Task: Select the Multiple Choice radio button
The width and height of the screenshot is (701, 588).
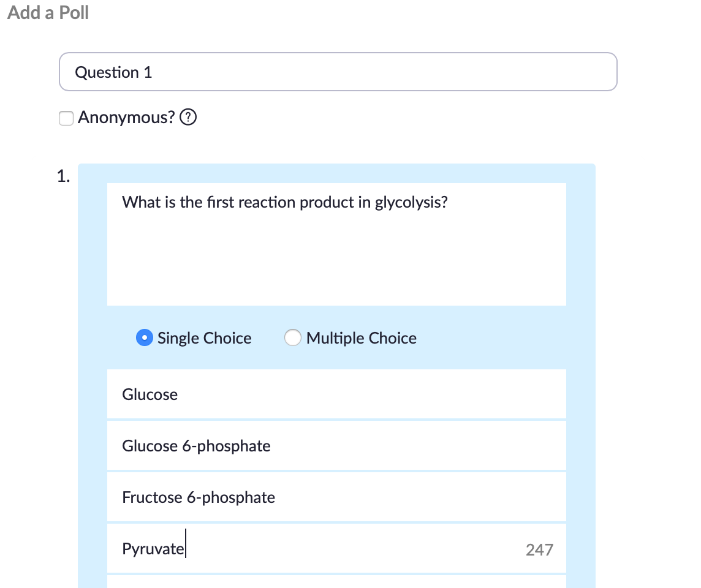Action: click(293, 338)
